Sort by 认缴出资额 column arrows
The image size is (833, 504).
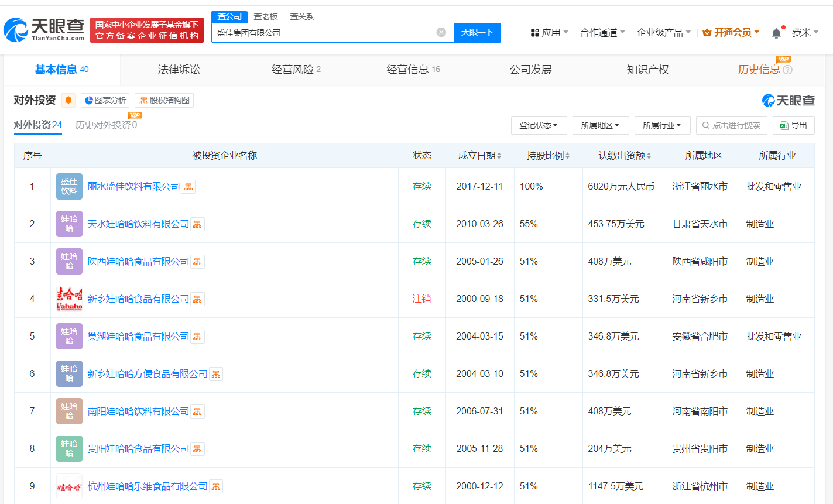click(649, 156)
